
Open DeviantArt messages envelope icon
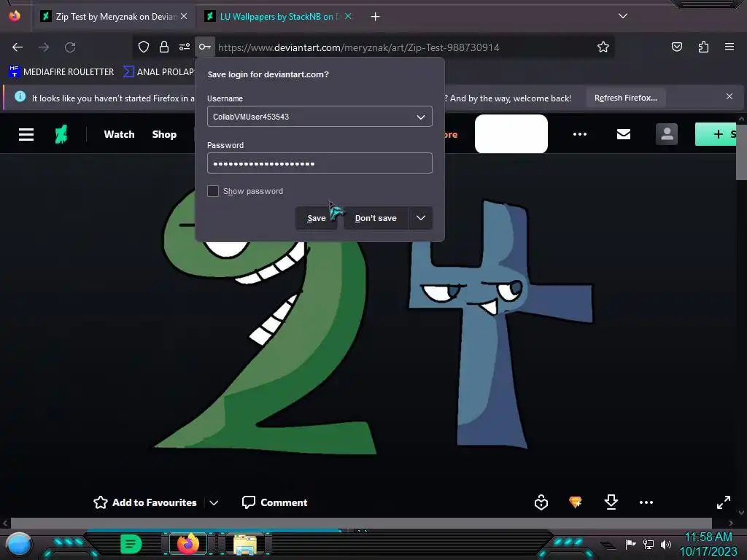(624, 134)
